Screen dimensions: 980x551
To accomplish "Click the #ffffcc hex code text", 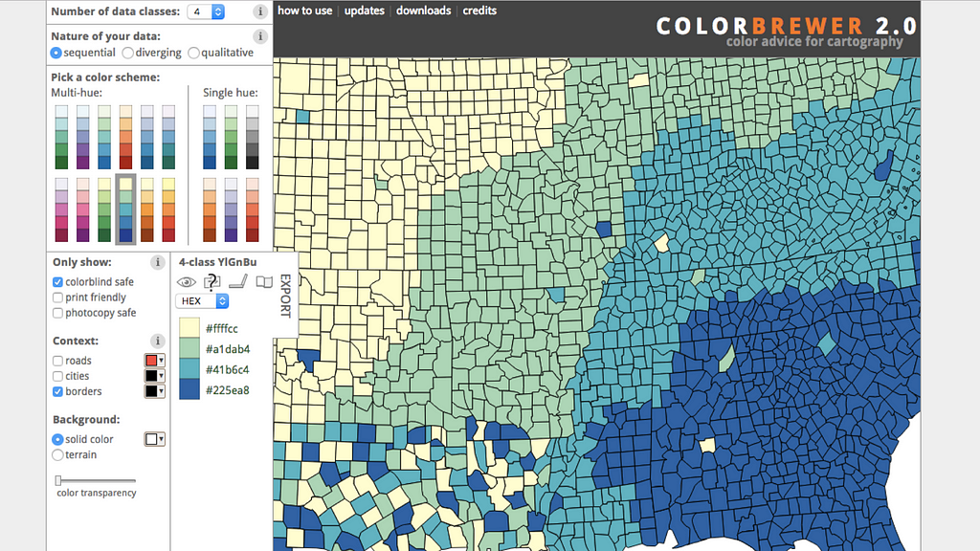I will (x=221, y=329).
